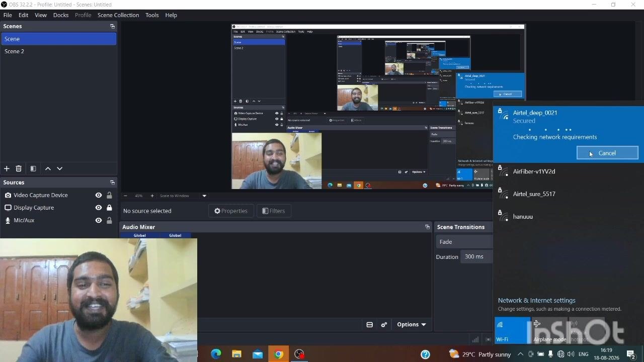This screenshot has height=362, width=644.
Task: Turn off the Wi-Fi quick action tile
Action: pos(512,330)
